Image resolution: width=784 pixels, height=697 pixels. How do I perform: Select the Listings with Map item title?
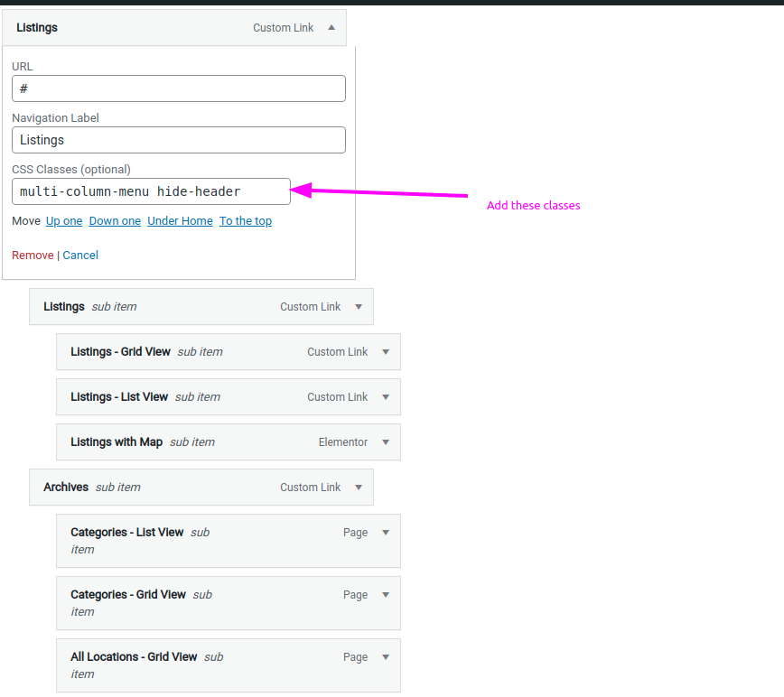pos(117,442)
